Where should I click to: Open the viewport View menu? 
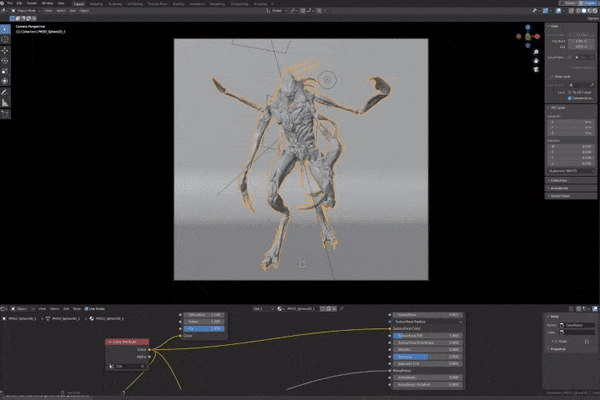[x=49, y=11]
